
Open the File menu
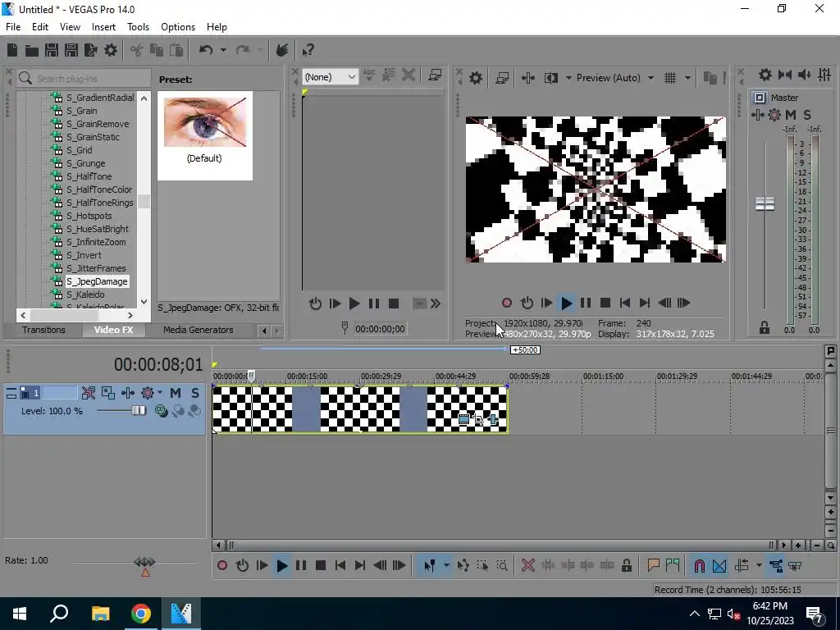point(13,27)
